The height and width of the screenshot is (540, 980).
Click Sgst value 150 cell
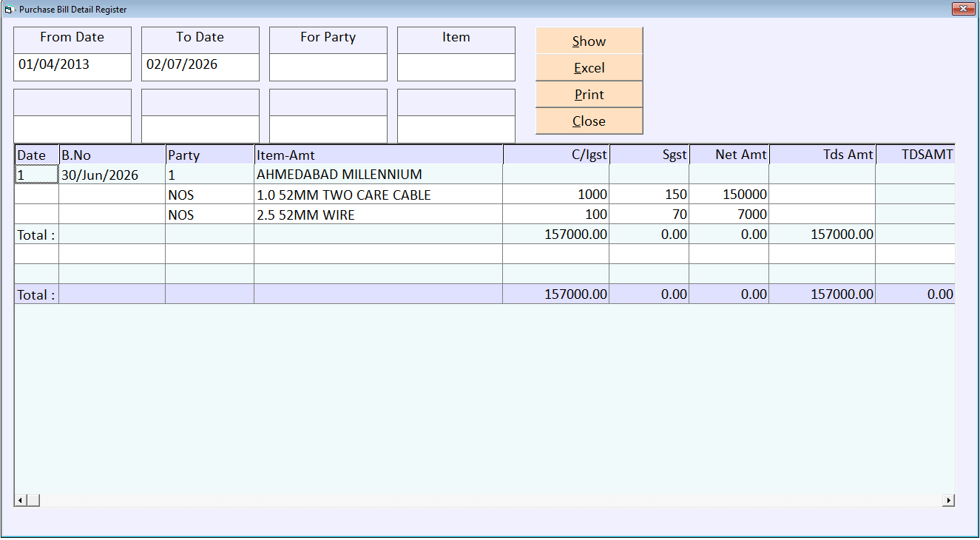point(649,195)
